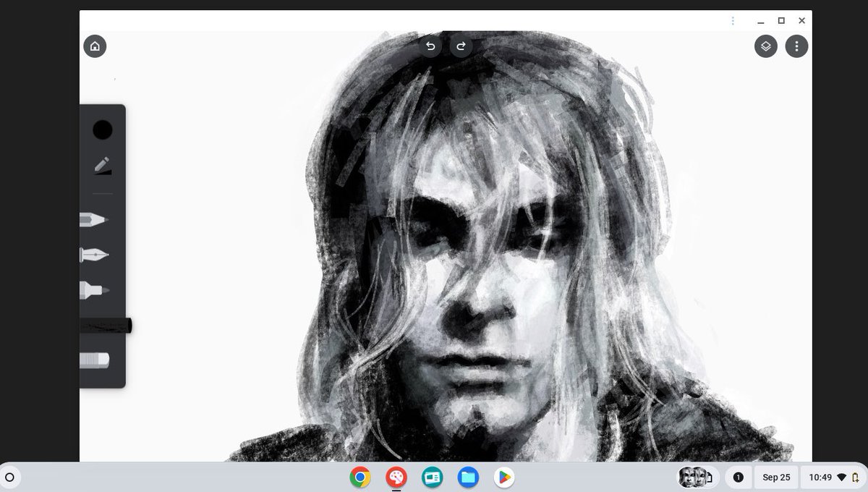The image size is (868, 492).
Task: Select the Ink pen tool
Action: click(94, 255)
